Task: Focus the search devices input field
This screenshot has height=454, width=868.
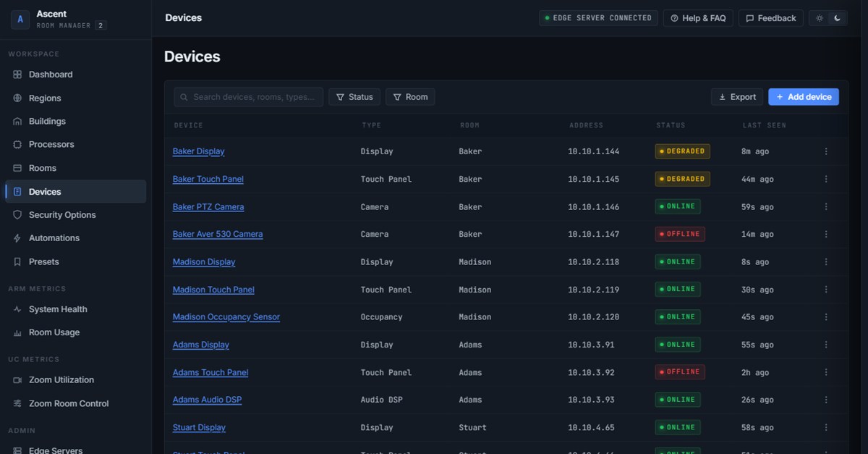Action: point(249,97)
